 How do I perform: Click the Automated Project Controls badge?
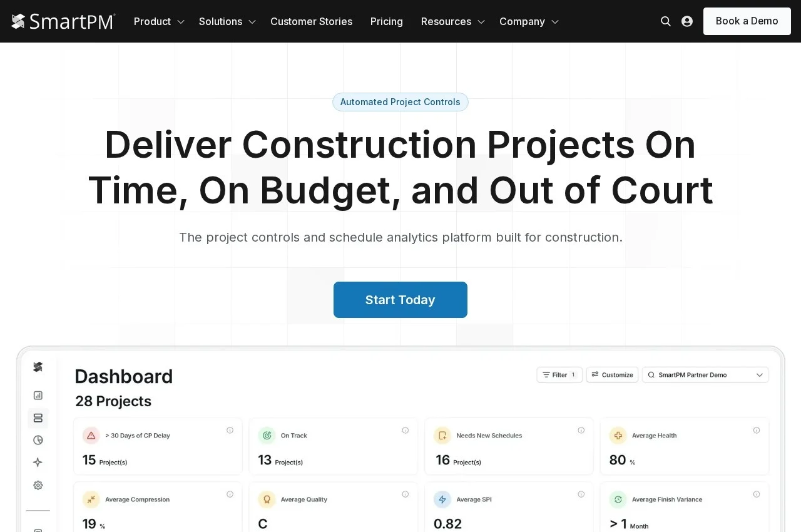(x=400, y=102)
